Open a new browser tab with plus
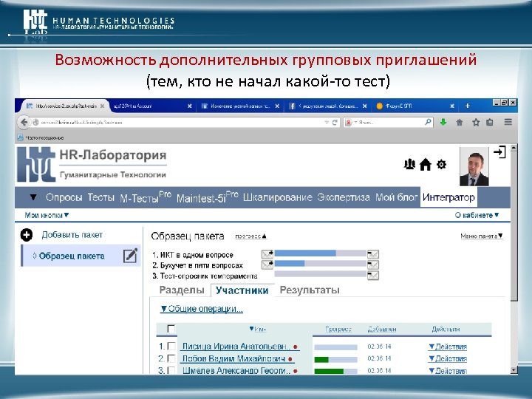The width and height of the screenshot is (532, 399). [468, 106]
